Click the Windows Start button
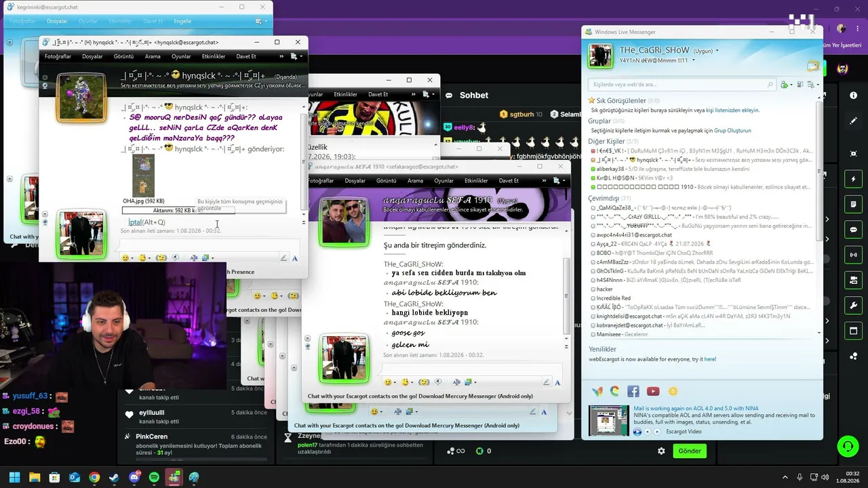 click(14, 477)
